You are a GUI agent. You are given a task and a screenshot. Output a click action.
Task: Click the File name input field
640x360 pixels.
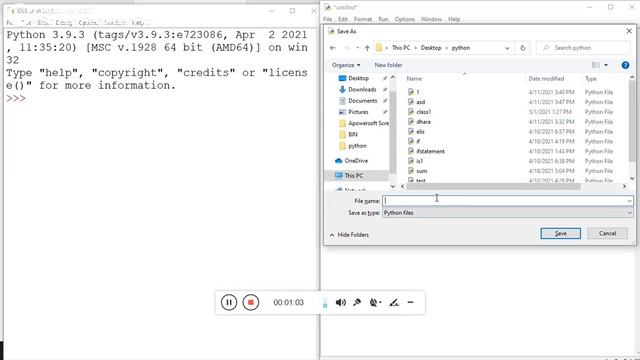(x=504, y=200)
